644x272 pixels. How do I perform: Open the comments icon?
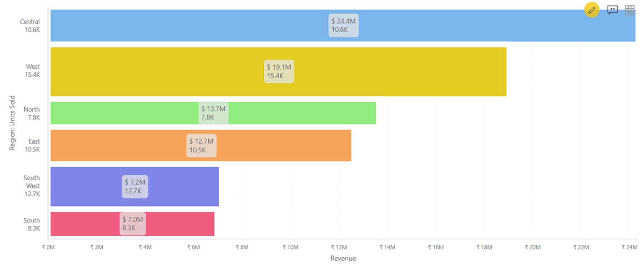[613, 10]
